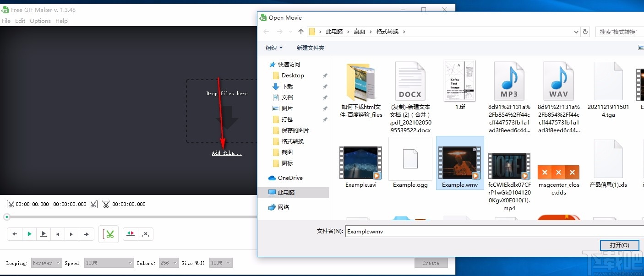Image resolution: width=644 pixels, height=276 pixels.
Task: Click the red-green selection markers icon
Action: 131,234
